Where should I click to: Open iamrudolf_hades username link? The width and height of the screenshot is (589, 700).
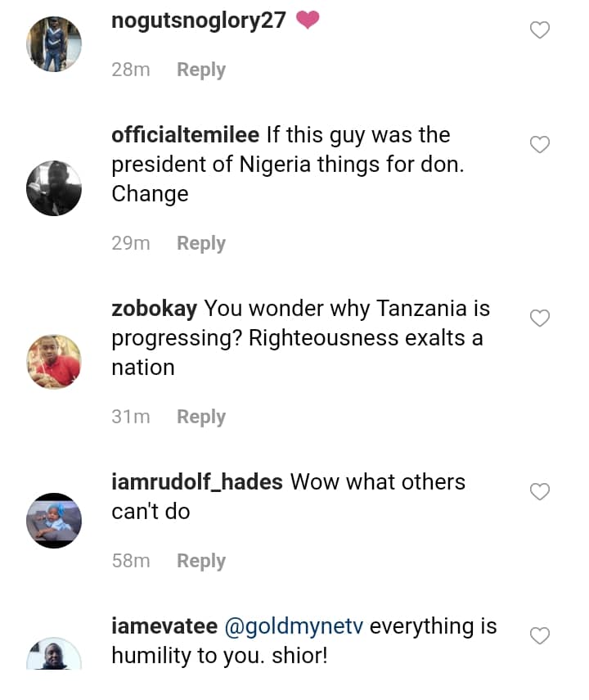pos(196,481)
